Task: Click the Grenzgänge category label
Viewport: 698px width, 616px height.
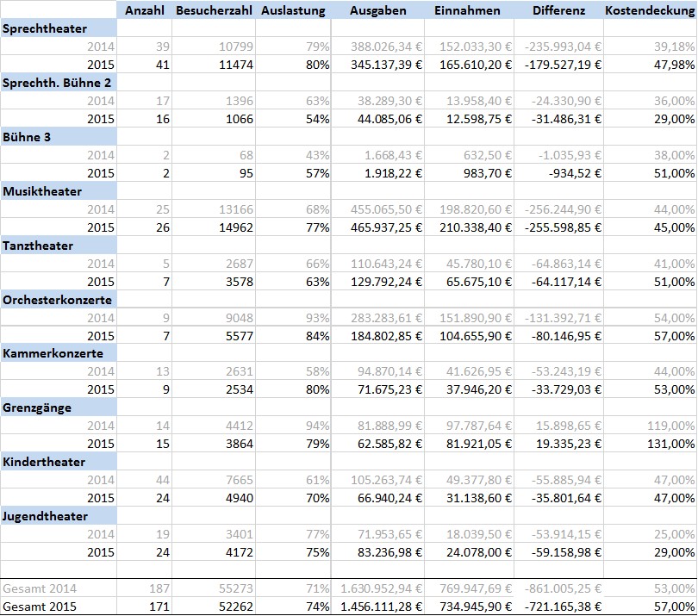Action: [59, 408]
